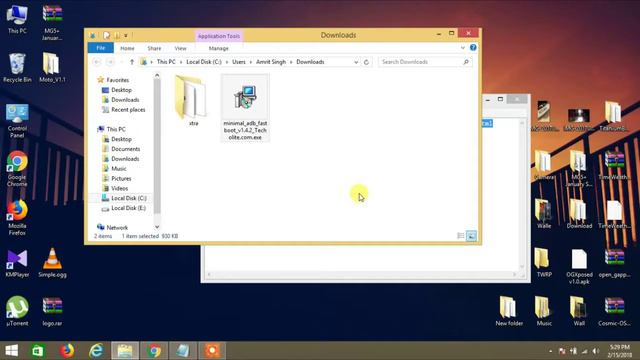The image size is (640, 360).
Task: Open OGXposed v1.0.apk file
Action: tap(579, 267)
